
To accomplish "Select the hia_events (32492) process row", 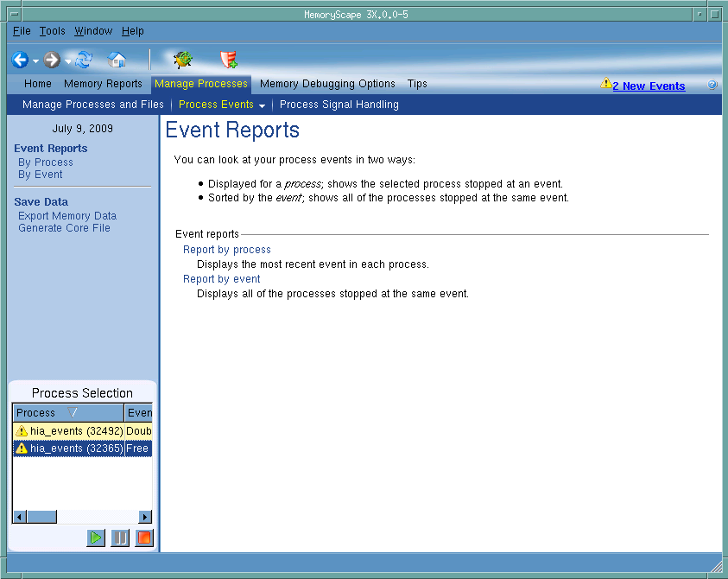I will click(69, 430).
